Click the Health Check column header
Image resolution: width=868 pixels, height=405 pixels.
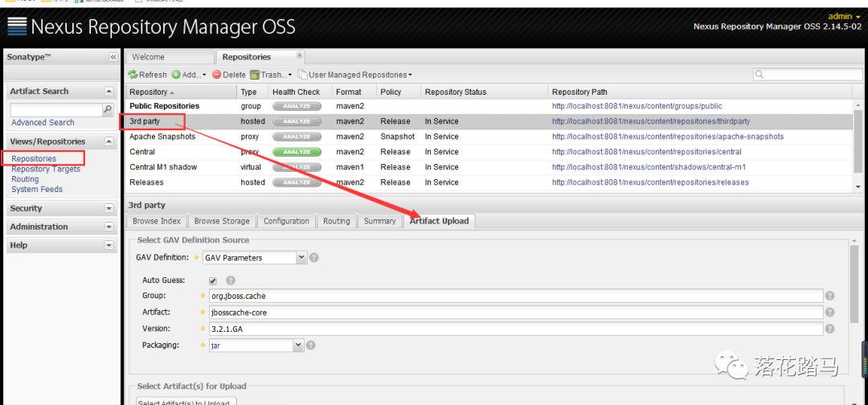click(301, 92)
